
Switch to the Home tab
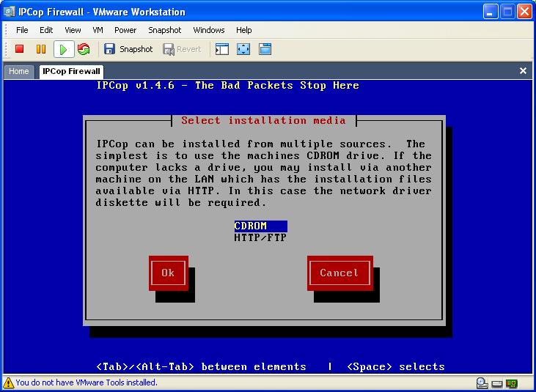(19, 71)
